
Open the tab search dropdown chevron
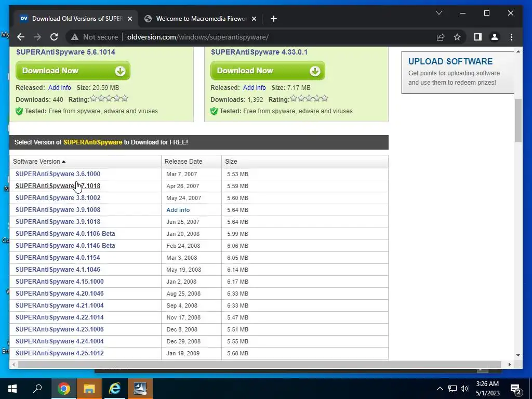(x=438, y=13)
